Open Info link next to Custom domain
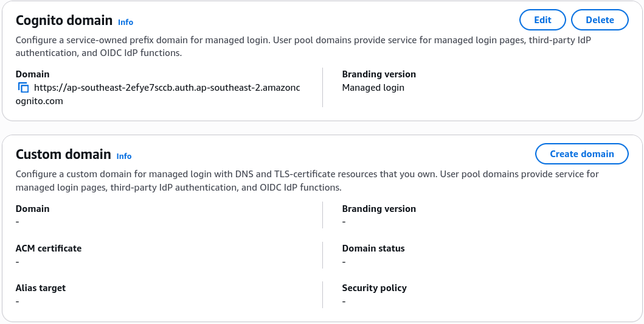Image resolution: width=644 pixels, height=324 pixels. click(124, 157)
